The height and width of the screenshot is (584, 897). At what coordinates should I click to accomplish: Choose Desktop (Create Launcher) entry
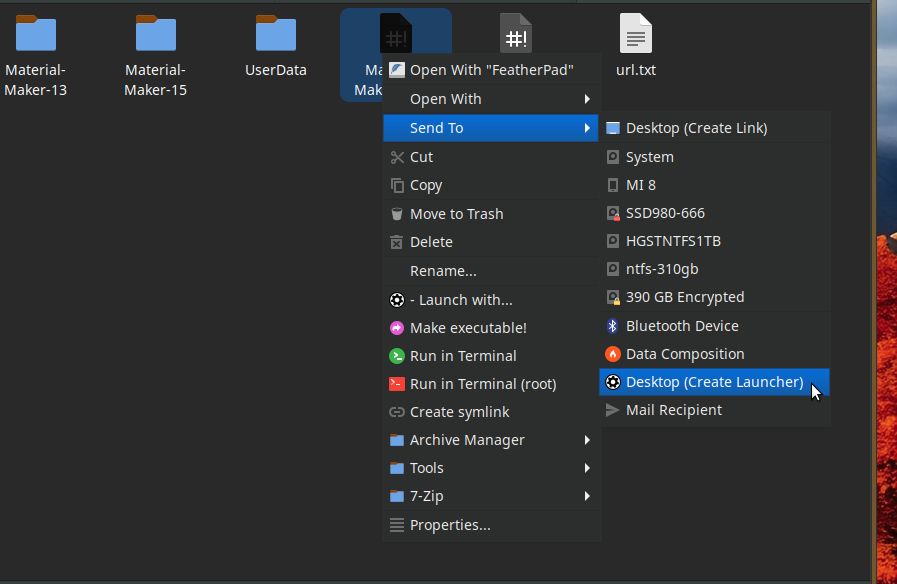pyautogui.click(x=714, y=382)
